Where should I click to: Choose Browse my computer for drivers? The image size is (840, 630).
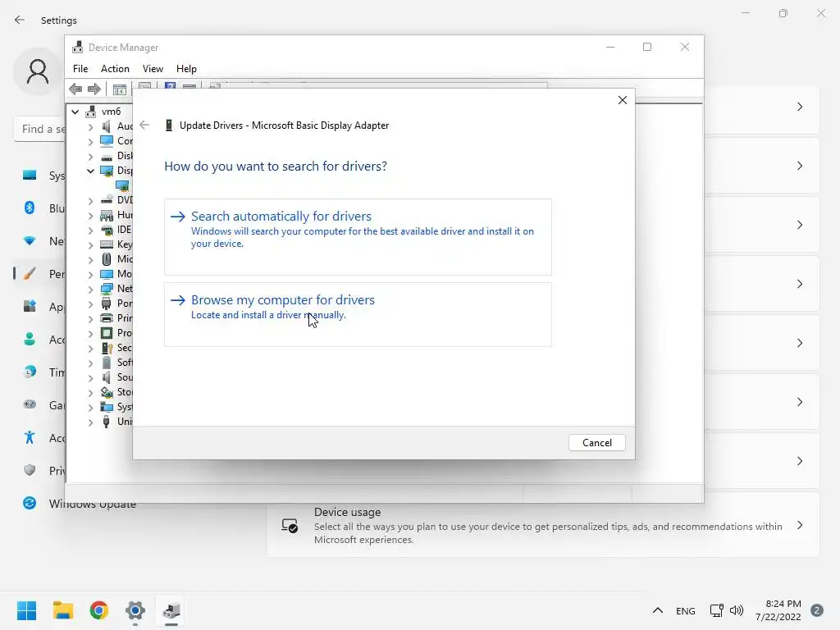pyautogui.click(x=358, y=314)
